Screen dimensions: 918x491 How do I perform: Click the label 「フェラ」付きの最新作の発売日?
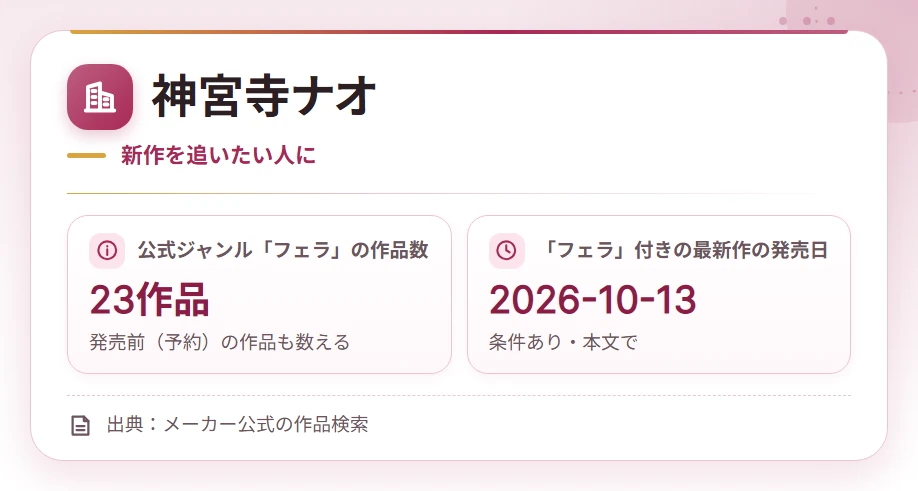tap(683, 250)
